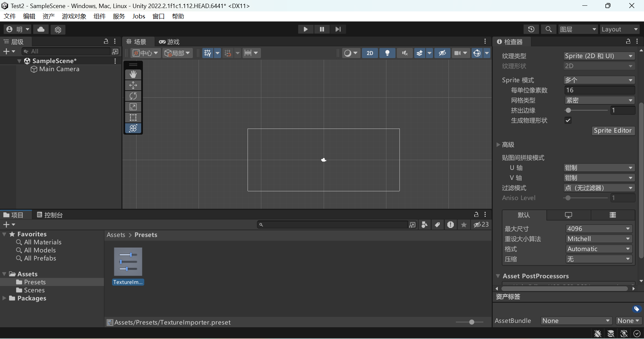Image resolution: width=644 pixels, height=339 pixels.
Task: Open the search by label filter
Action: (437, 225)
